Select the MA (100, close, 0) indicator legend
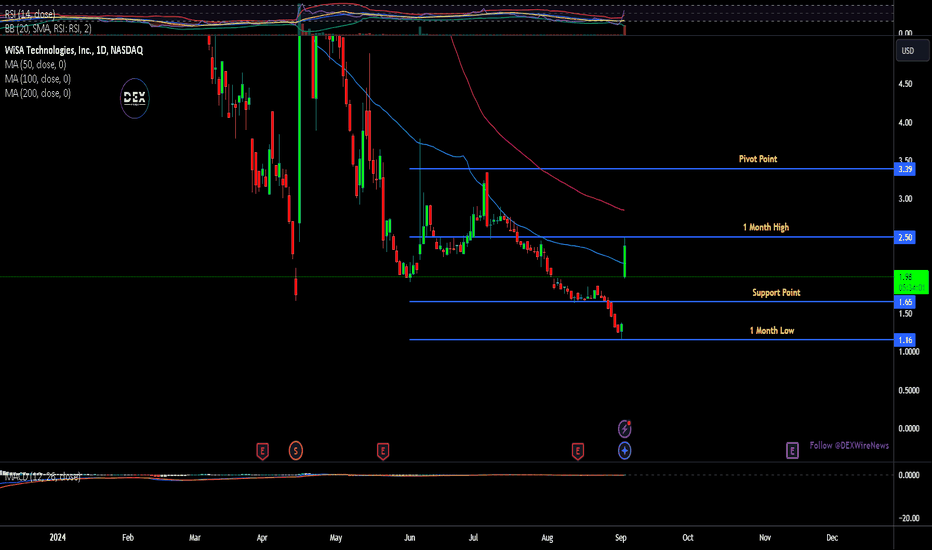This screenshot has width=932, height=550. (x=37, y=78)
